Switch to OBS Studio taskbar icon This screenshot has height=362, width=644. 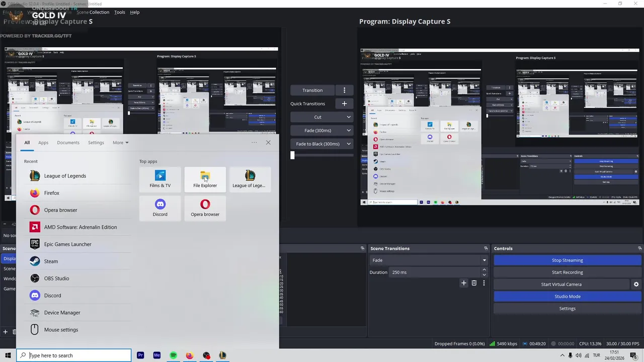point(206,355)
